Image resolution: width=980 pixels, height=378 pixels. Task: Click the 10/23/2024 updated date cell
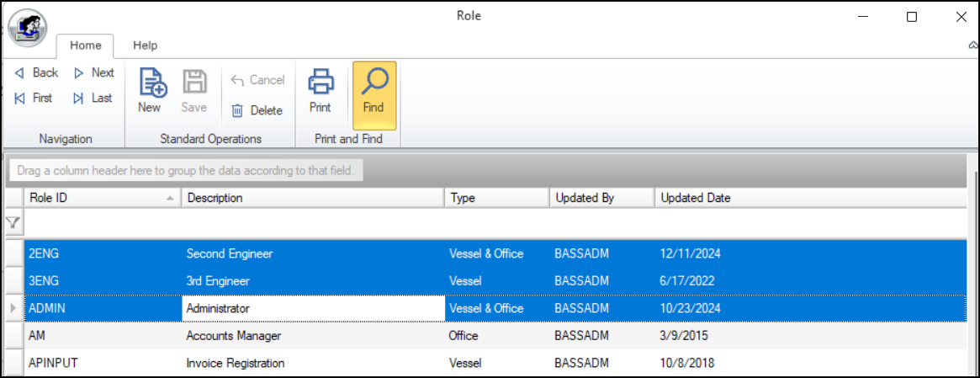(x=811, y=308)
